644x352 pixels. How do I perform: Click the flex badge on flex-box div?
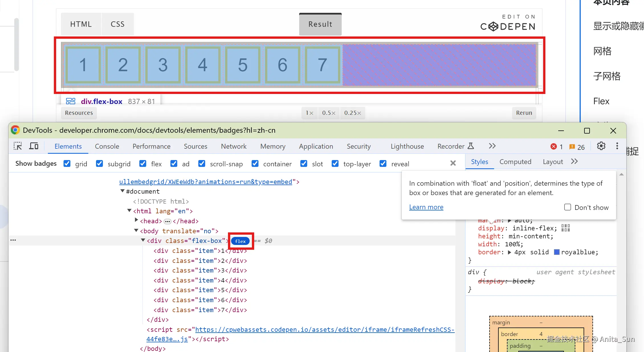pyautogui.click(x=240, y=241)
